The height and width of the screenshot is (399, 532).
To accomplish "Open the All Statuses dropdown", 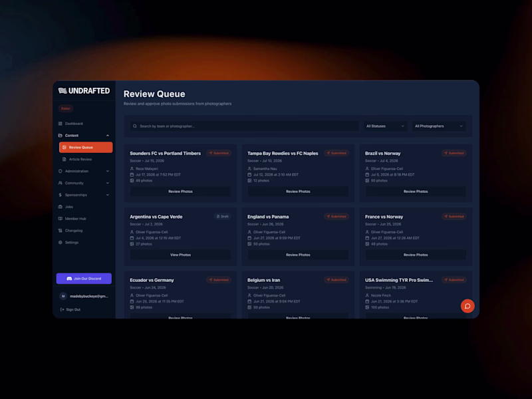I will 385,126.
